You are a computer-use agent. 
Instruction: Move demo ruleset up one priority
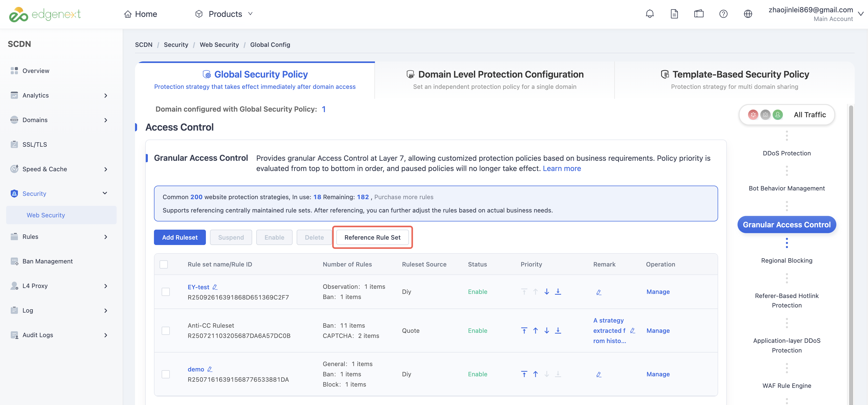[x=536, y=374]
